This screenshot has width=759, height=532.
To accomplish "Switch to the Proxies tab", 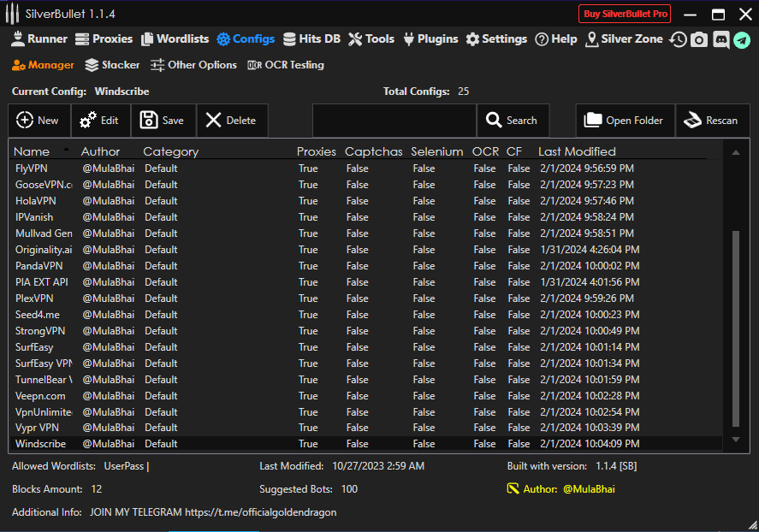I will [x=104, y=38].
